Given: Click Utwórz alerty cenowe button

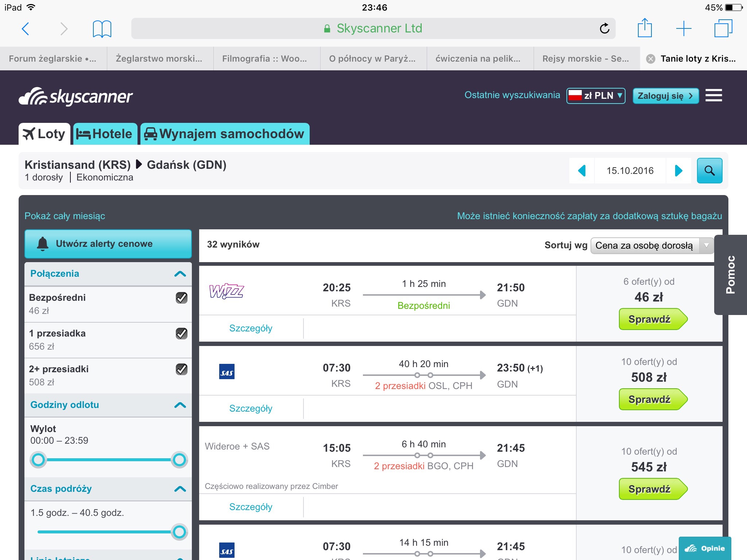Looking at the screenshot, I should (x=108, y=244).
